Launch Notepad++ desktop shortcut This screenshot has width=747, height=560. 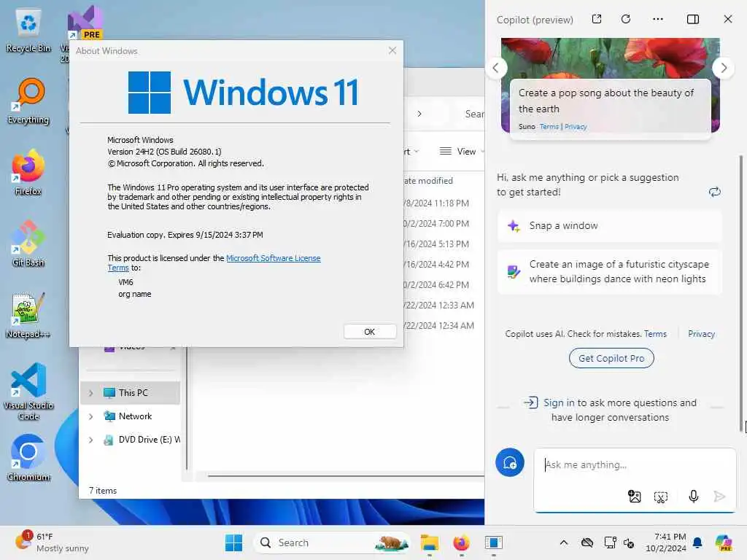point(28,315)
